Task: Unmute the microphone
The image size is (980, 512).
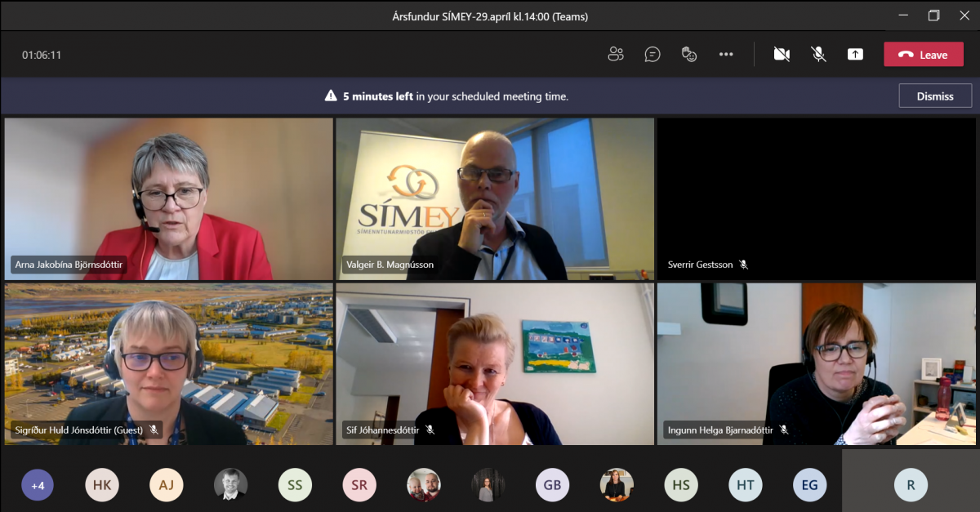Action: (818, 55)
